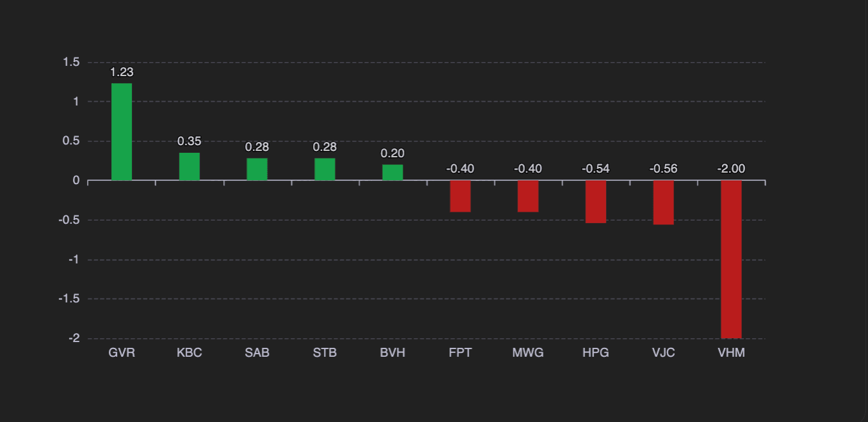Click the tall red VHM bar
The image size is (868, 422).
click(731, 259)
